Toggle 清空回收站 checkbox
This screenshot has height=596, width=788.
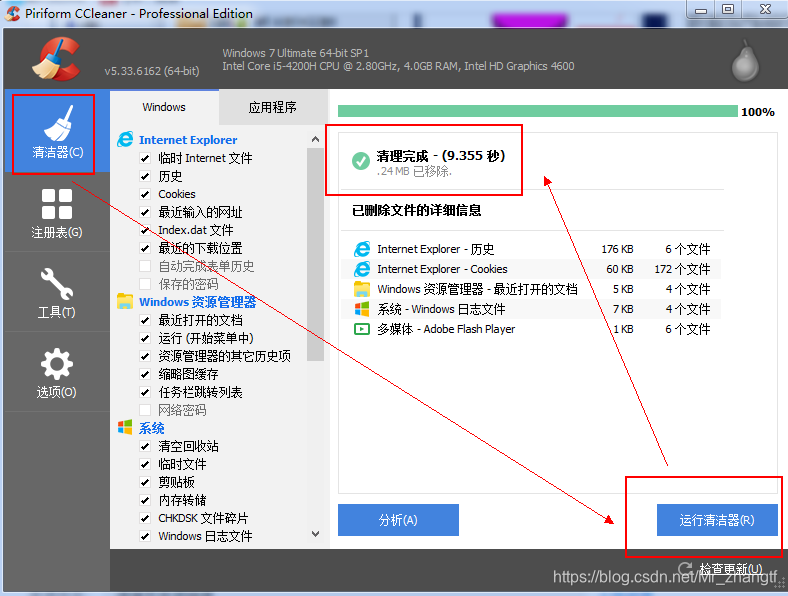coord(145,446)
